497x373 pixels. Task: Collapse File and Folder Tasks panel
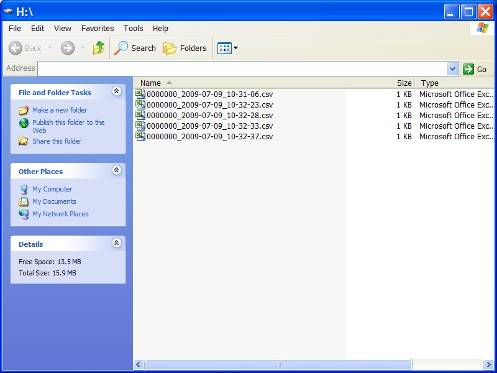click(x=116, y=91)
